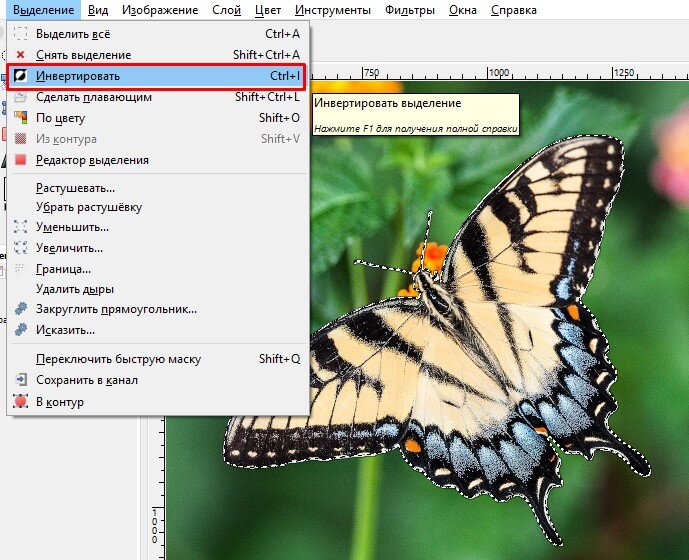This screenshot has height=560, width=689.
Task: Open the Инструменты menu
Action: [x=333, y=10]
